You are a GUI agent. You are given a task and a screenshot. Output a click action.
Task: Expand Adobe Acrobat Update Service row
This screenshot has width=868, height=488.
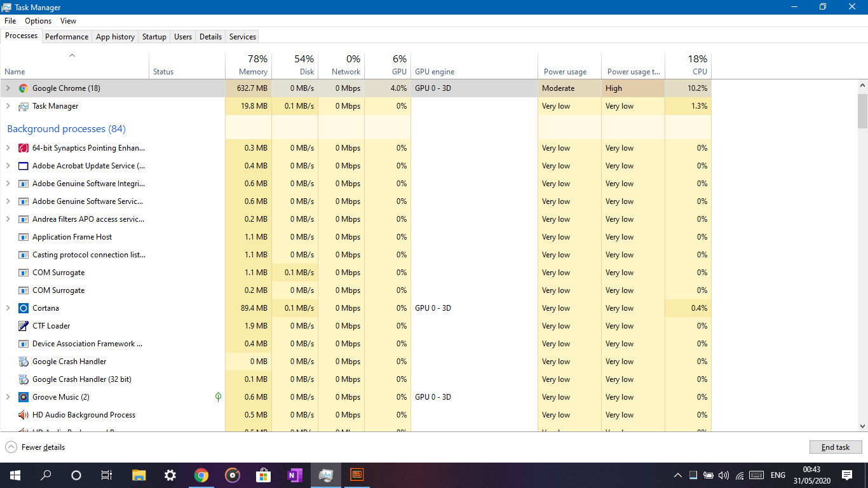[x=8, y=166]
